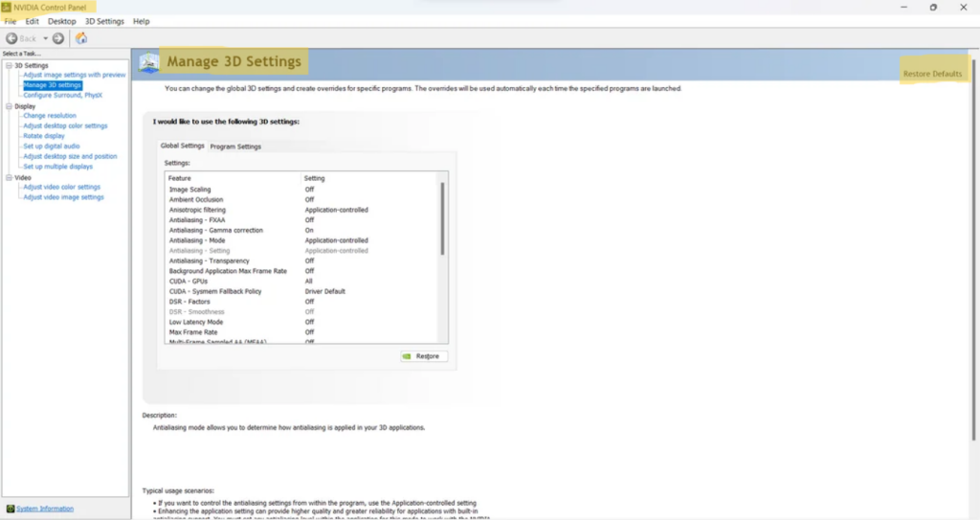The height and width of the screenshot is (520, 980).
Task: Select Adjust video color settings
Action: point(62,187)
